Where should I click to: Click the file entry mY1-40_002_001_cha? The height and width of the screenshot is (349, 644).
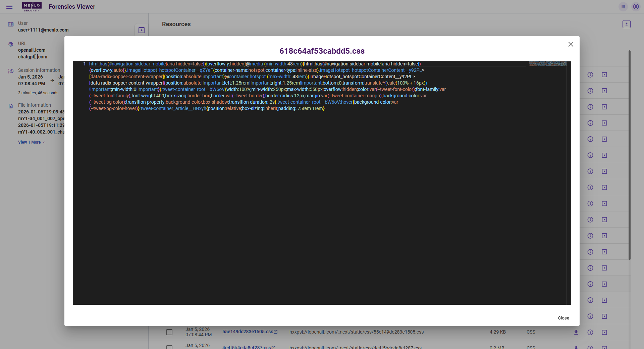pyautogui.click(x=41, y=132)
